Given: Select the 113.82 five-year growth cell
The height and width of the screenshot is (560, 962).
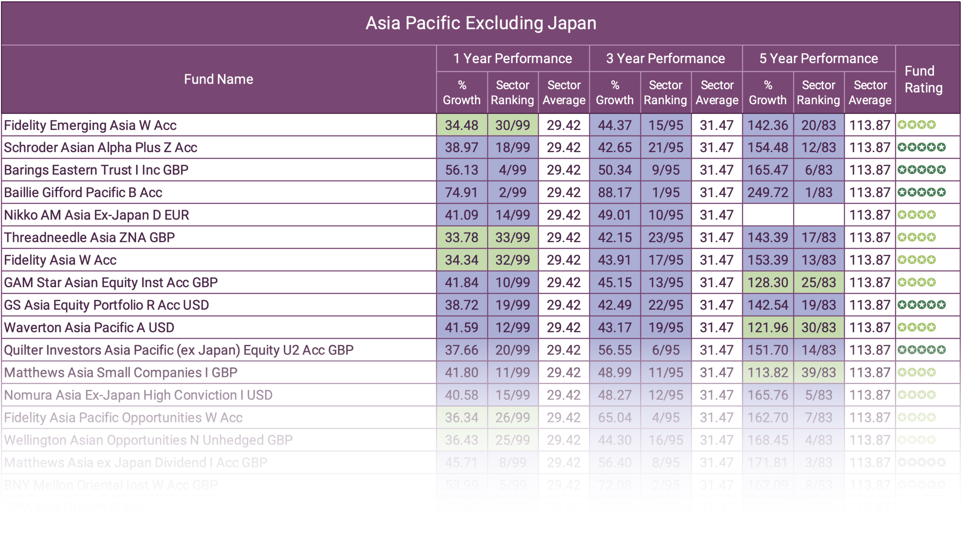Looking at the screenshot, I should pos(768,373).
